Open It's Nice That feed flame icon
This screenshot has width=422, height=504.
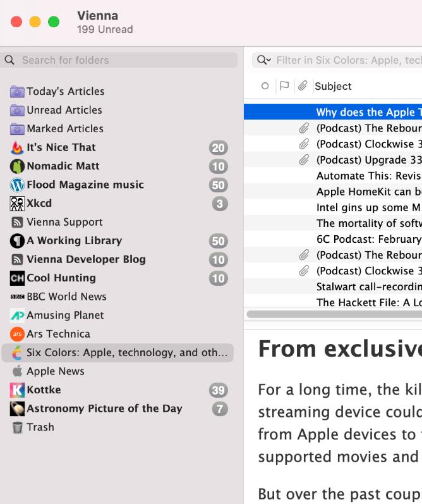coord(17,147)
